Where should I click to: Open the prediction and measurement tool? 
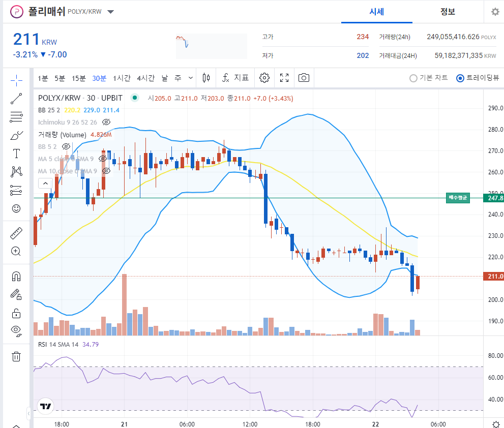coord(16,190)
